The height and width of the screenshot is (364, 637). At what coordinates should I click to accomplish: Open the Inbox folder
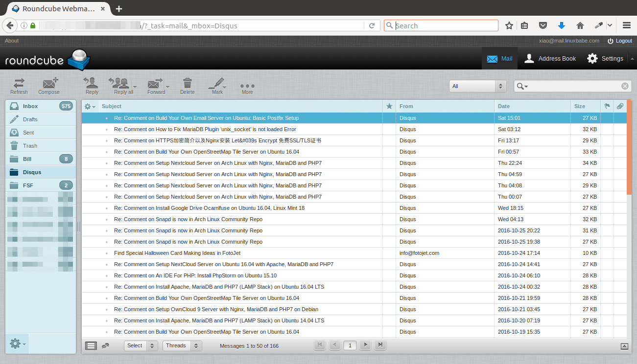[x=30, y=106]
